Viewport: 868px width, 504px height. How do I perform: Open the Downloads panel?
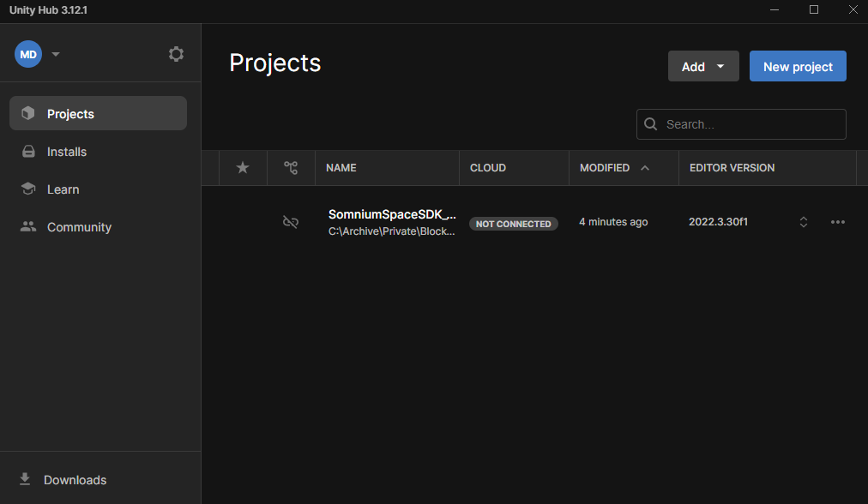point(75,480)
